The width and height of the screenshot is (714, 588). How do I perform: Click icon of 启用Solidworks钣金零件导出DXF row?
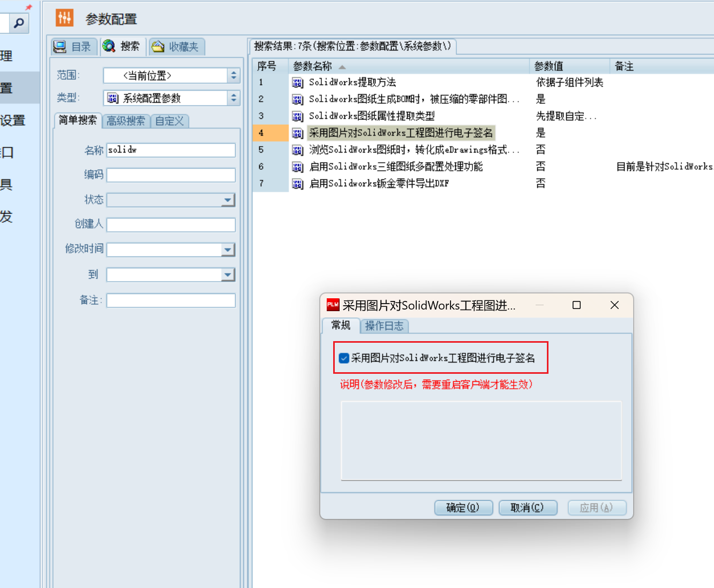(x=298, y=184)
